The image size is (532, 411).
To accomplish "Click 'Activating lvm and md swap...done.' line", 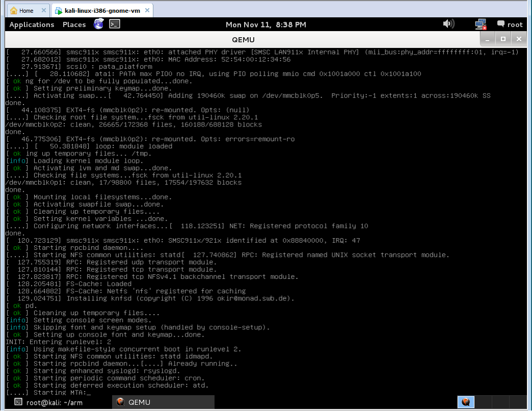I will (x=89, y=168).
